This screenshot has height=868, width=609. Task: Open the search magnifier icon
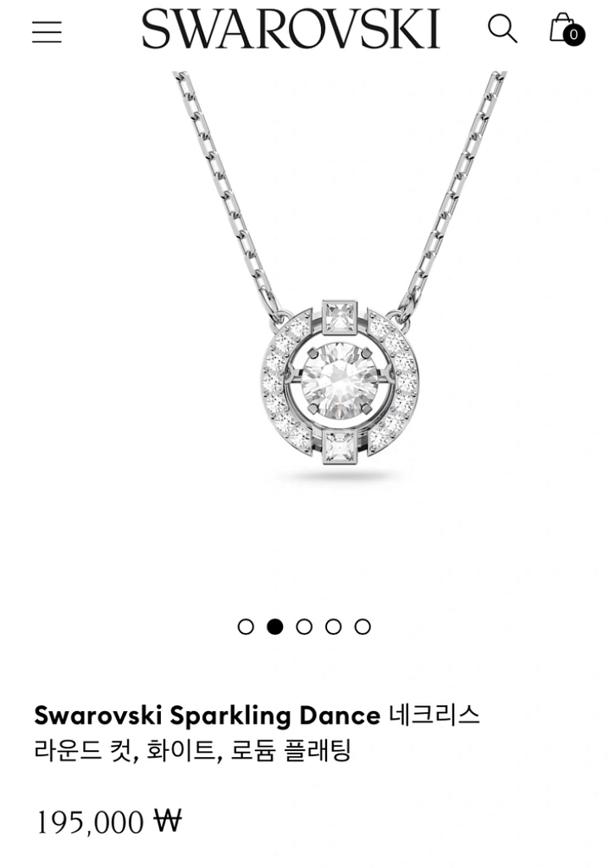point(502,29)
